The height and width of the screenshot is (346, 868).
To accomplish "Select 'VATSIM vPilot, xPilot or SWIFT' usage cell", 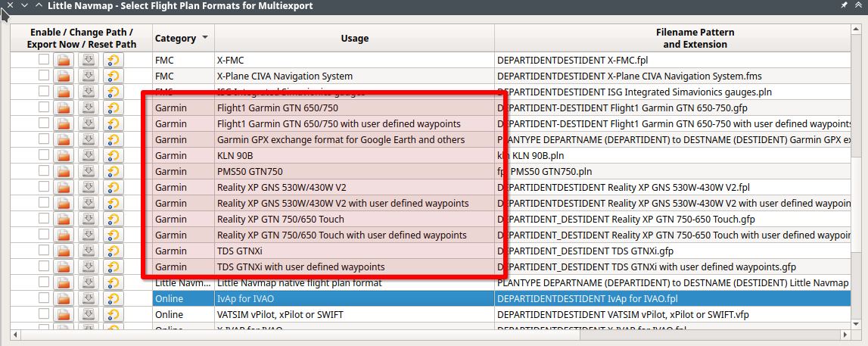I will (354, 315).
